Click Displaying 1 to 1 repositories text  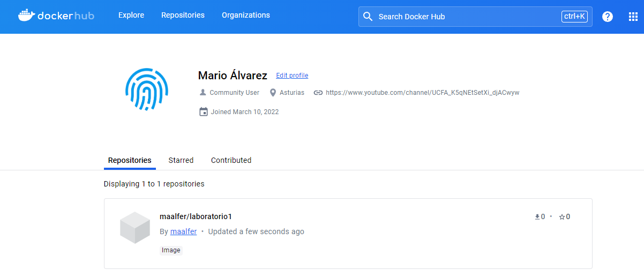tap(154, 184)
